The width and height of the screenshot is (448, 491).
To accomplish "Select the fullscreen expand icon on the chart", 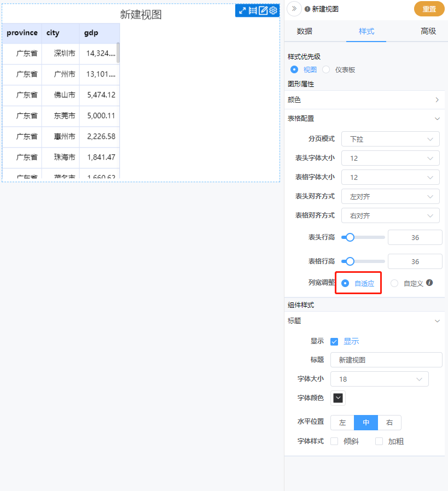I will [243, 10].
